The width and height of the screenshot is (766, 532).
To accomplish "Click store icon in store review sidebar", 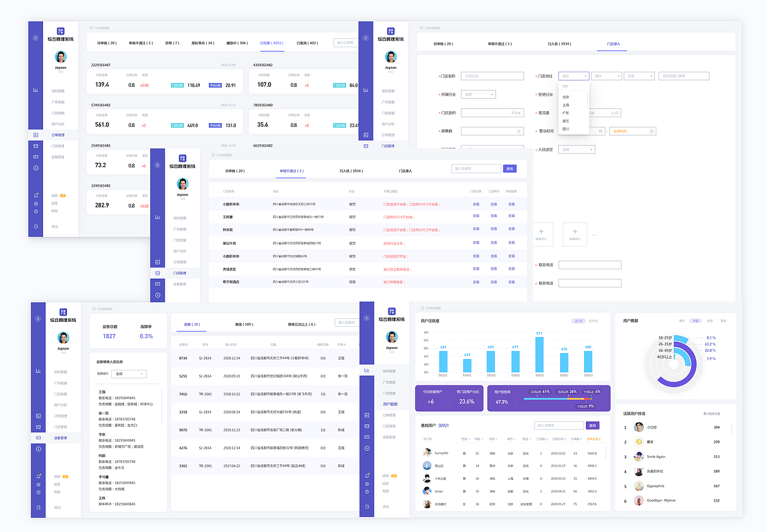I will pos(157,273).
